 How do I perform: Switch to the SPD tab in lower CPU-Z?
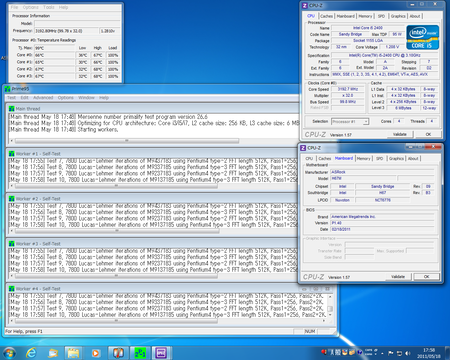379,158
